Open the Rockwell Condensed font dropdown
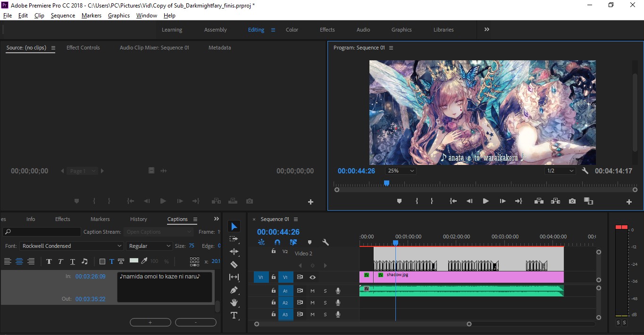 point(72,246)
